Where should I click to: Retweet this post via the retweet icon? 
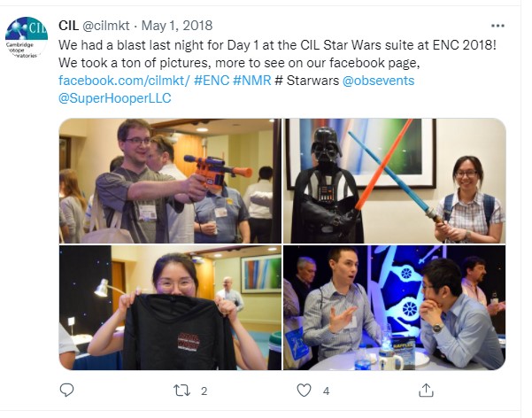click(x=181, y=391)
